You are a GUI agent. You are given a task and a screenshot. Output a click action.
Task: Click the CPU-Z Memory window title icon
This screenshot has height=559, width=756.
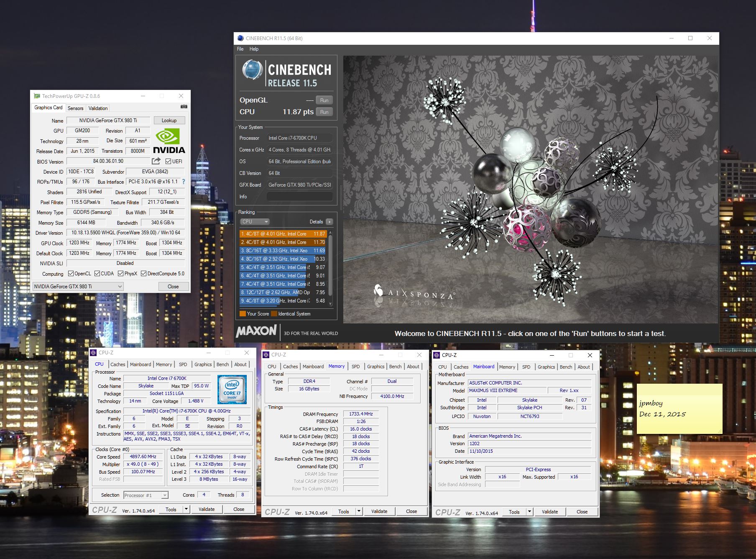point(266,355)
